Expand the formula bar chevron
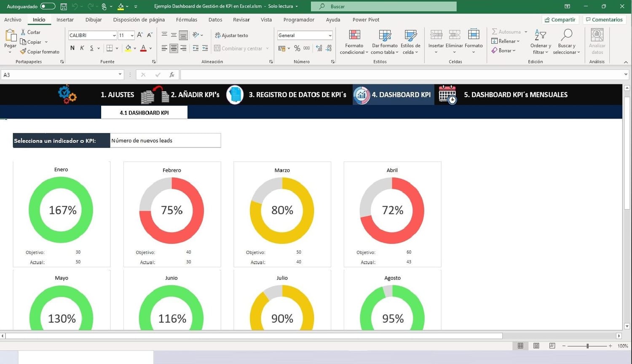The width and height of the screenshot is (632, 364). [x=626, y=74]
